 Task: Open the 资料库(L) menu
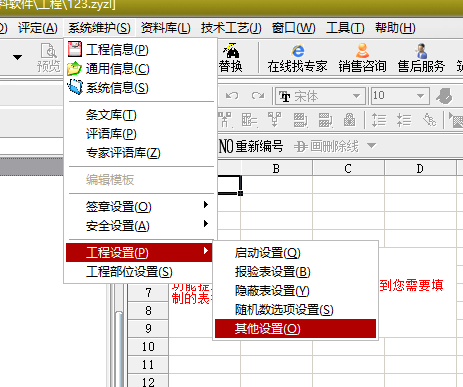click(165, 28)
